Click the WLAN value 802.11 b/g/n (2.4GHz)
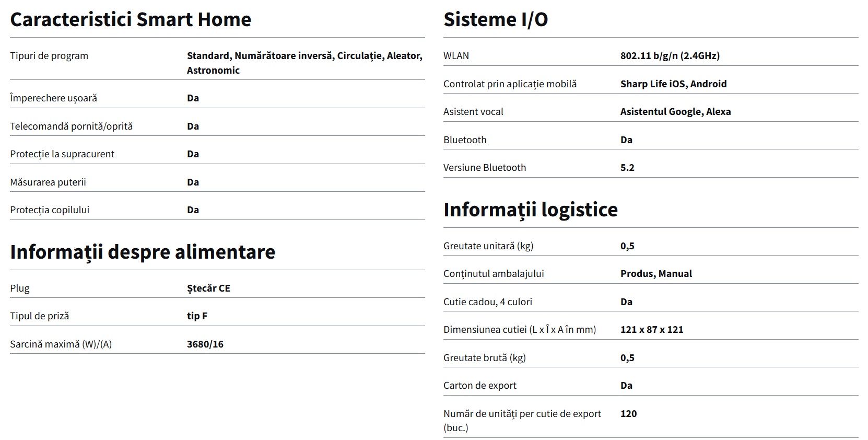The image size is (868, 440). pos(670,56)
